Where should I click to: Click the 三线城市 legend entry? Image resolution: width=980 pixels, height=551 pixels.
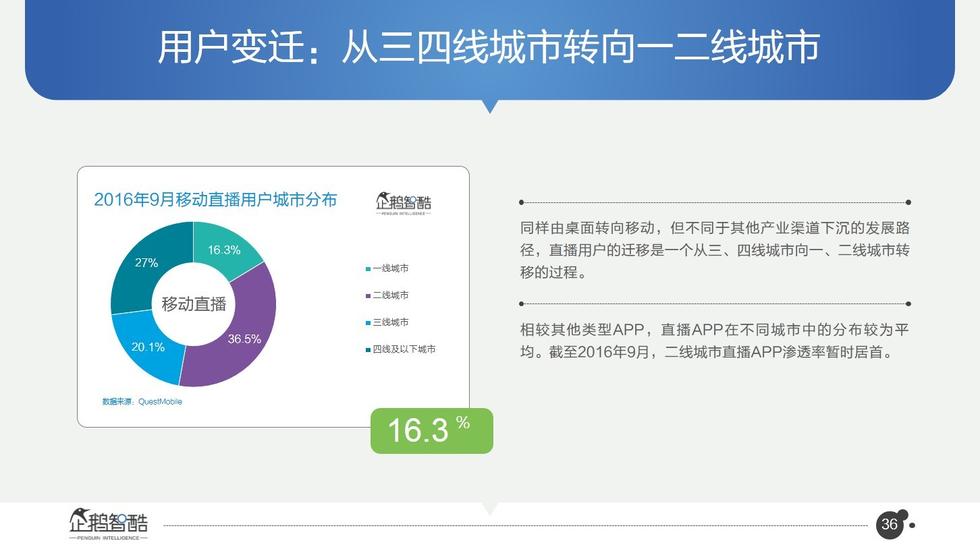point(387,322)
